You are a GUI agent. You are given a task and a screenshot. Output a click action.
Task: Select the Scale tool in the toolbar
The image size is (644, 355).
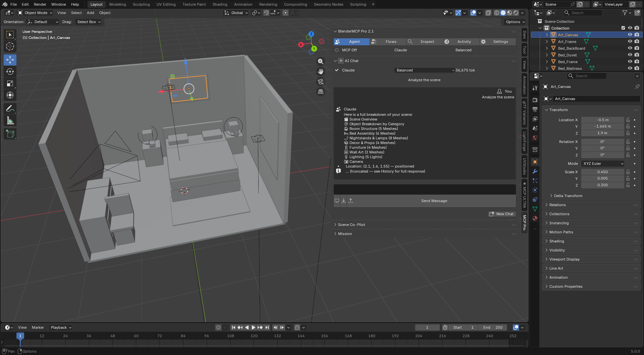click(x=10, y=83)
